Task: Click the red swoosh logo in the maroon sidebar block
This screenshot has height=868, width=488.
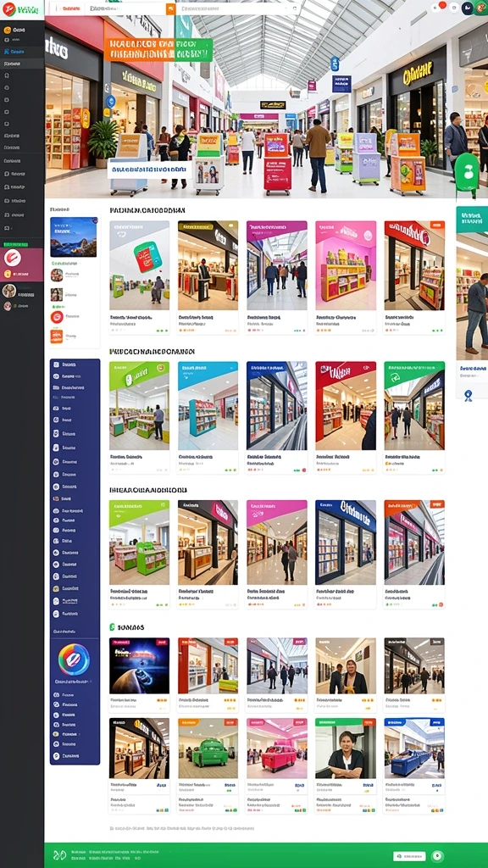Action: coord(12,258)
